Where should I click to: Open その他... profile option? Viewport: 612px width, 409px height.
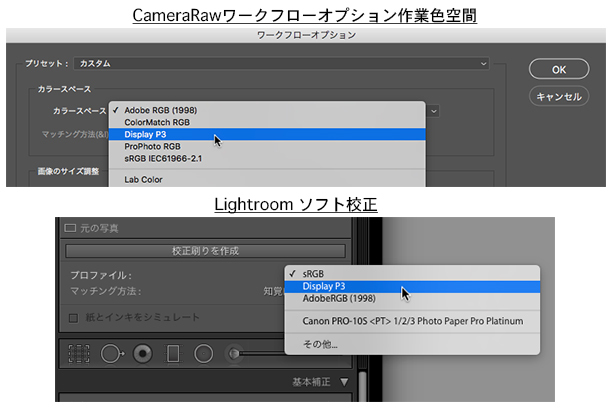(x=413, y=344)
